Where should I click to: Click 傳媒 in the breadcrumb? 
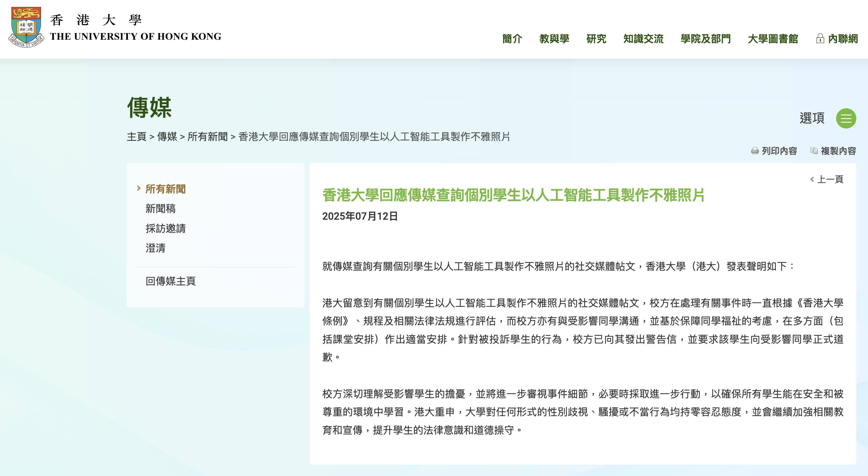pos(167,137)
